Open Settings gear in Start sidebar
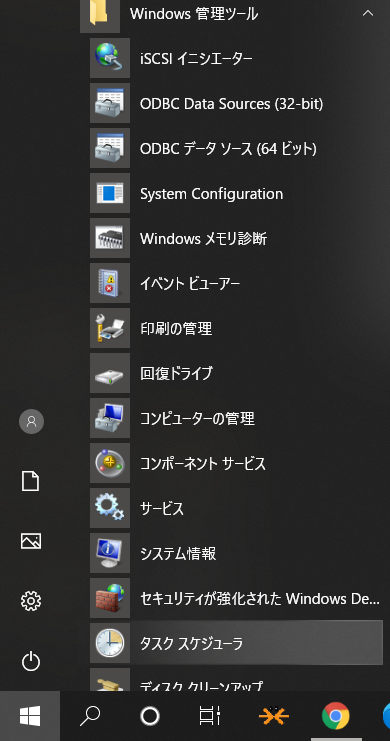The width and height of the screenshot is (390, 741). click(31, 601)
